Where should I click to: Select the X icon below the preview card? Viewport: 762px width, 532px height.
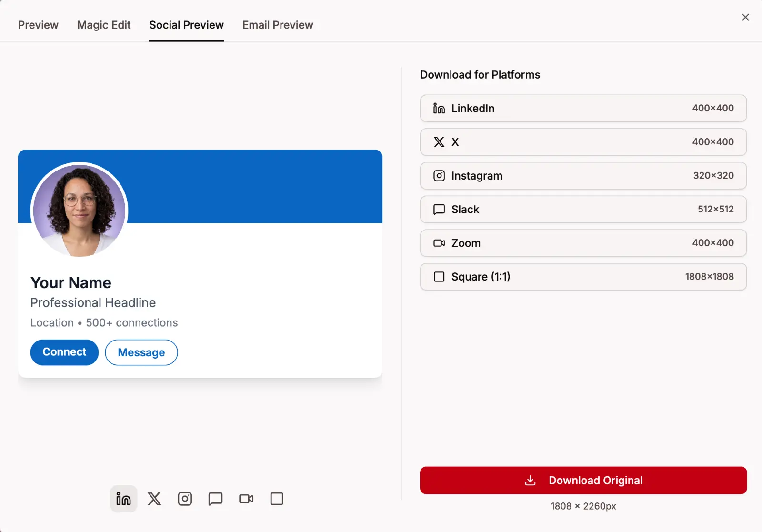(154, 499)
